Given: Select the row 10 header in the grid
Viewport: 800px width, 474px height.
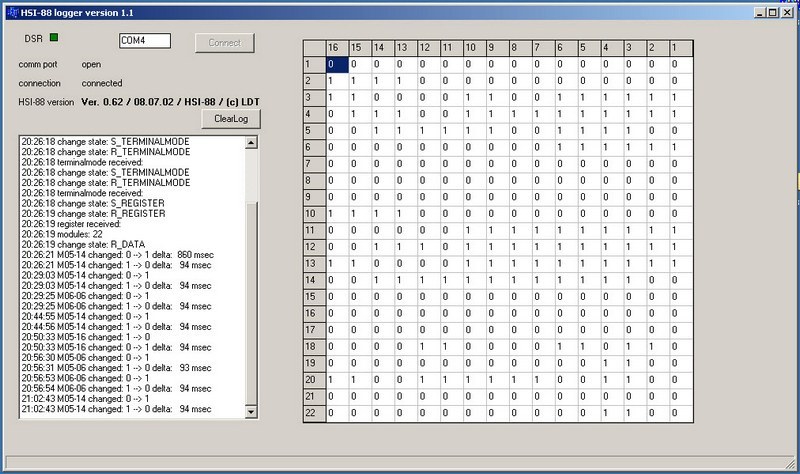Looking at the screenshot, I should (x=314, y=213).
